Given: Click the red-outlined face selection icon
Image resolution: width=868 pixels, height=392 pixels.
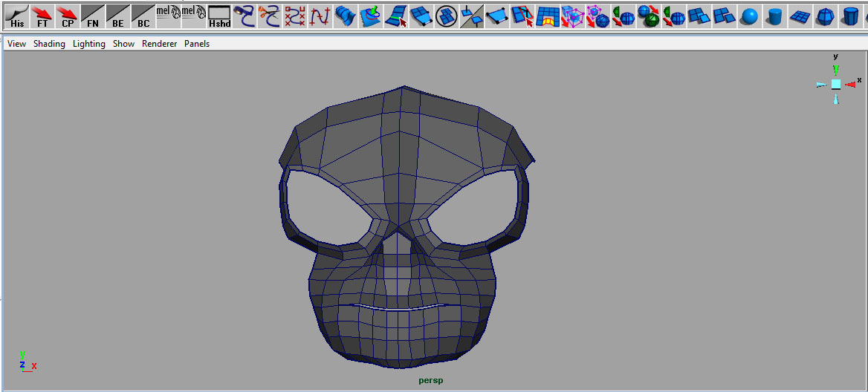Looking at the screenshot, I should pyautogui.click(x=522, y=16).
